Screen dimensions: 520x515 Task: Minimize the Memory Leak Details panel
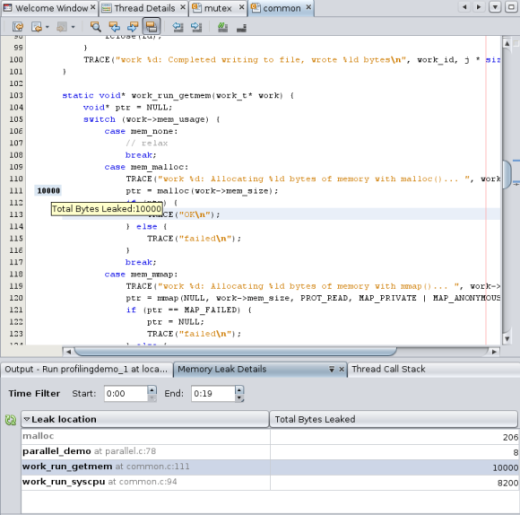click(x=332, y=369)
